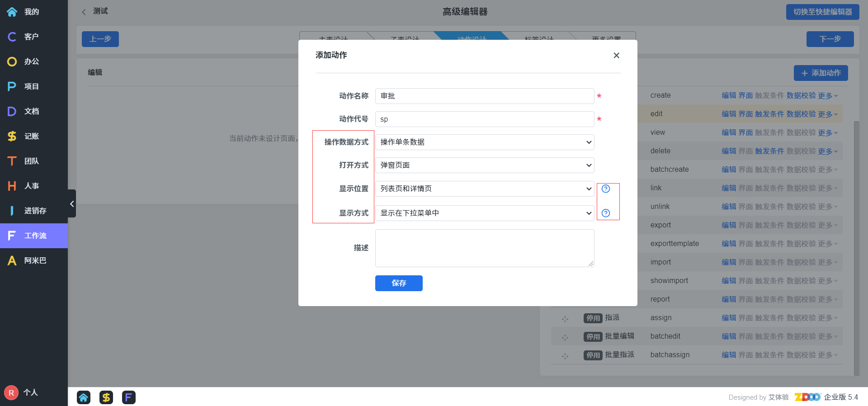
Task: Open the user avatar R in sidebar
Action: pos(11,392)
